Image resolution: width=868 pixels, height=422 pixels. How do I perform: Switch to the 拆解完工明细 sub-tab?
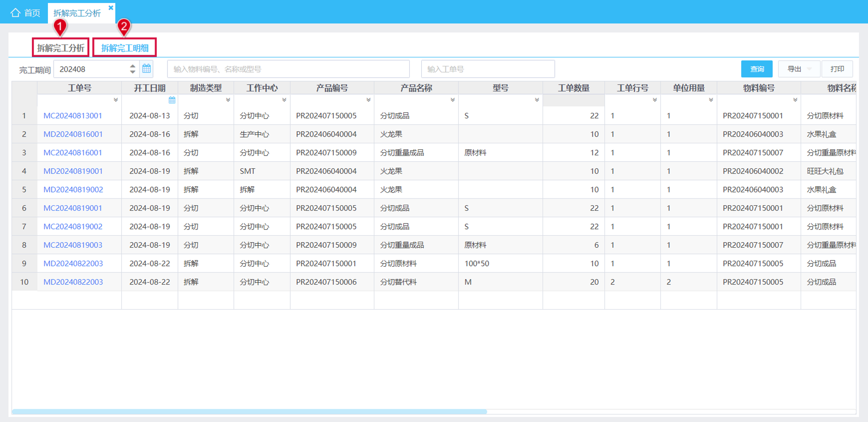pyautogui.click(x=125, y=48)
